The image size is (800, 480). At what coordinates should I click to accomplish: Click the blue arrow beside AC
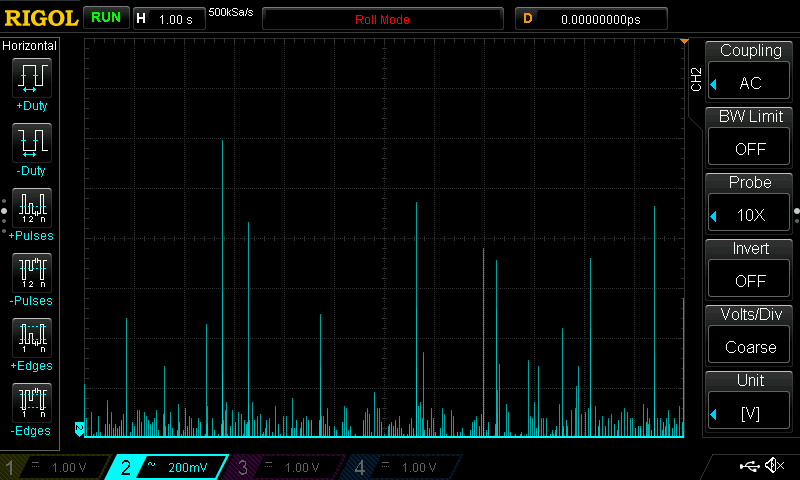pos(714,84)
